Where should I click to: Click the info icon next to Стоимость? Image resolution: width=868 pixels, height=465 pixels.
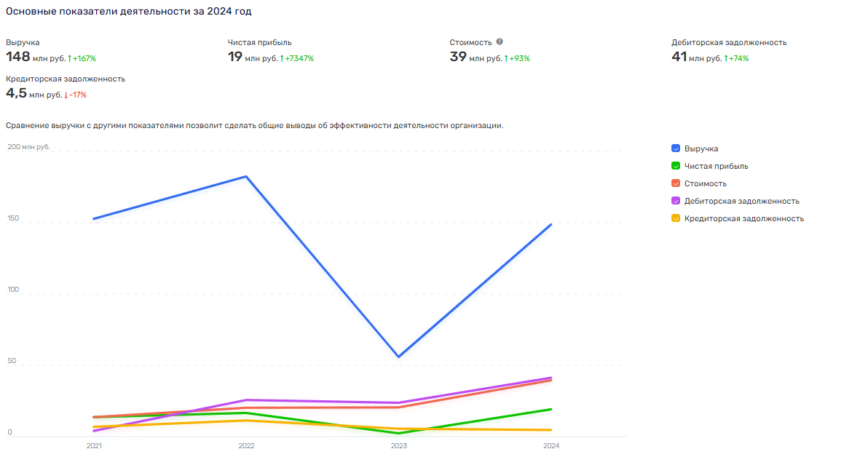click(x=500, y=42)
